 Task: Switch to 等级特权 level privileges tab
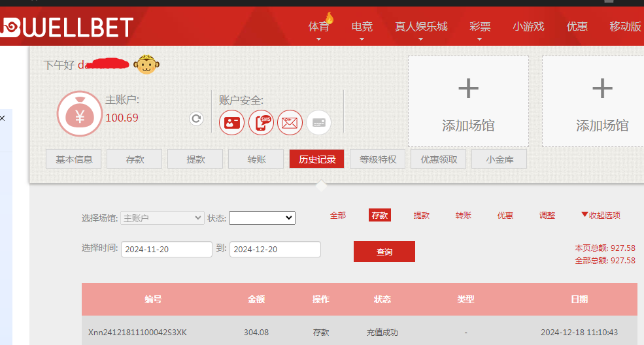pos(378,159)
